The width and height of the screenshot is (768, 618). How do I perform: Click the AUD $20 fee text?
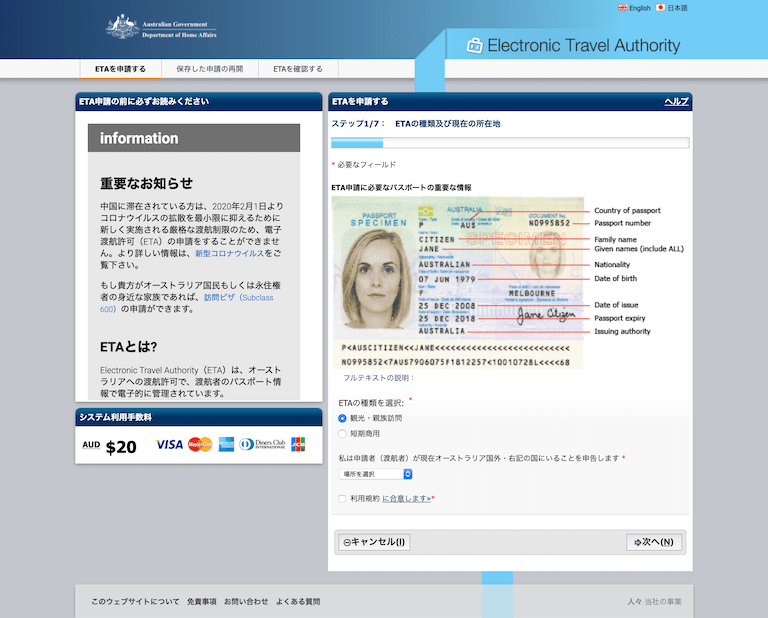(x=109, y=446)
